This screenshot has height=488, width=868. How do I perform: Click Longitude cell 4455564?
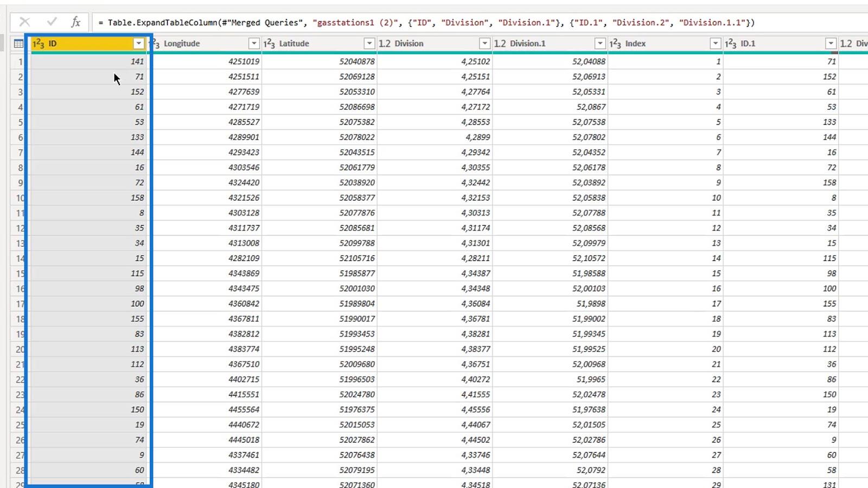(204, 409)
